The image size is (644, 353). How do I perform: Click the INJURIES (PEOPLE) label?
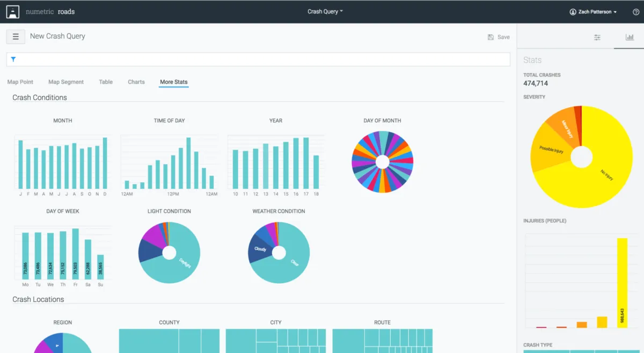coord(545,221)
